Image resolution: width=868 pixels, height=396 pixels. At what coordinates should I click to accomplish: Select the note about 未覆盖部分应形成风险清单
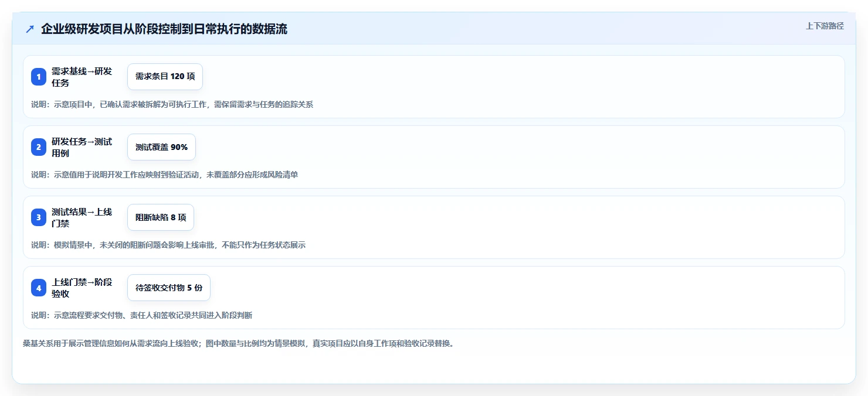pyautogui.click(x=164, y=175)
